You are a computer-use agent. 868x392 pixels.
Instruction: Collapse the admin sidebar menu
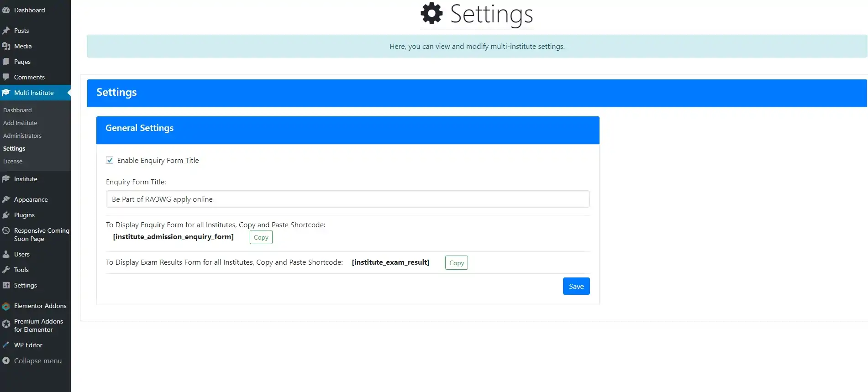click(35, 361)
